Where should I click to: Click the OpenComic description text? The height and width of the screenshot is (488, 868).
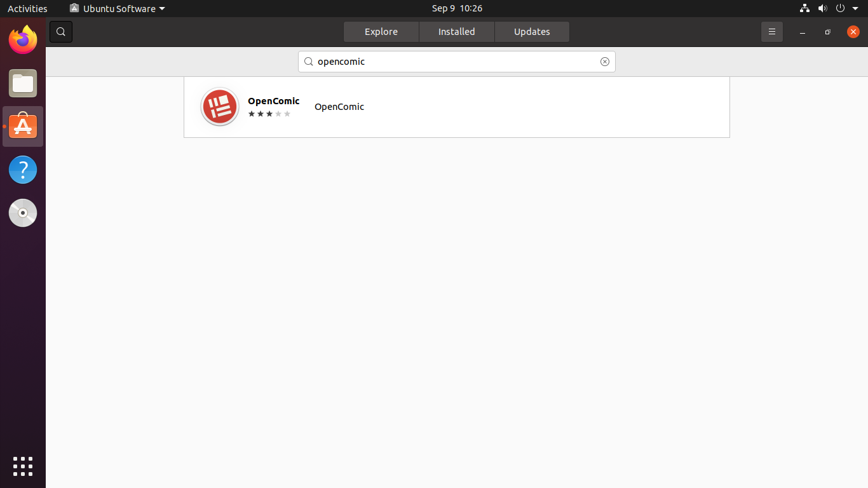pyautogui.click(x=339, y=107)
